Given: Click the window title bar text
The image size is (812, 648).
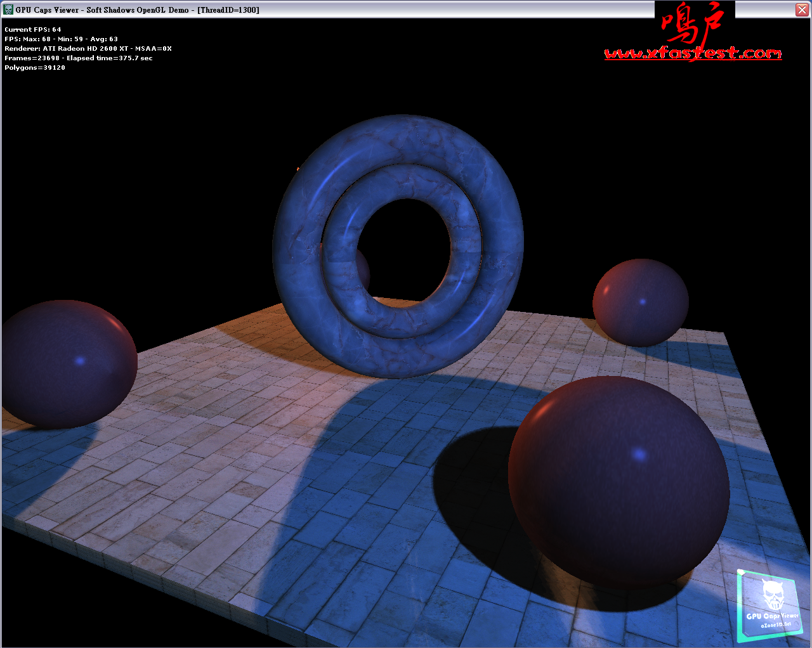Looking at the screenshot, I should pos(137,10).
